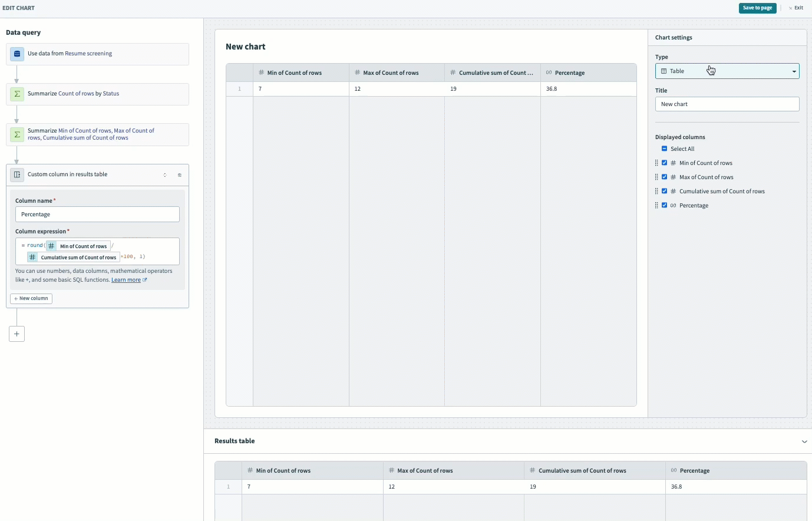Open the Learn more link

click(x=126, y=279)
